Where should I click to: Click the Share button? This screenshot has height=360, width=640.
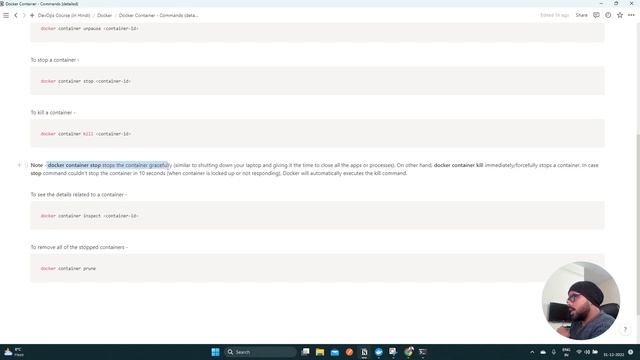click(x=582, y=15)
